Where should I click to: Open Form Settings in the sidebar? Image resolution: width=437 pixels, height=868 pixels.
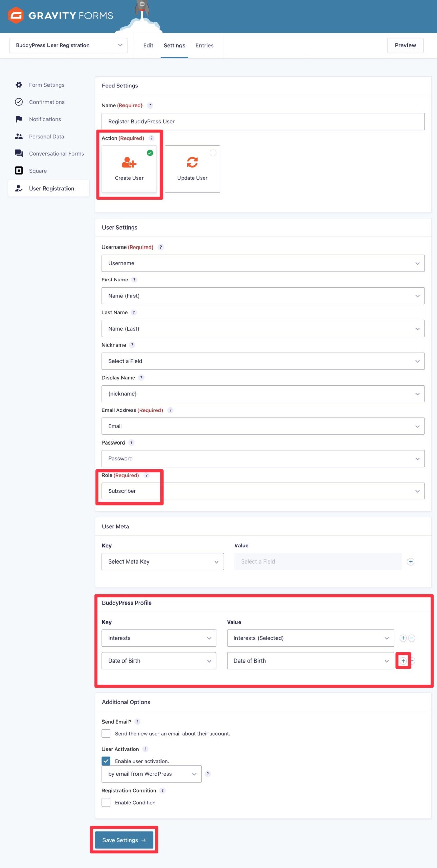click(x=47, y=85)
